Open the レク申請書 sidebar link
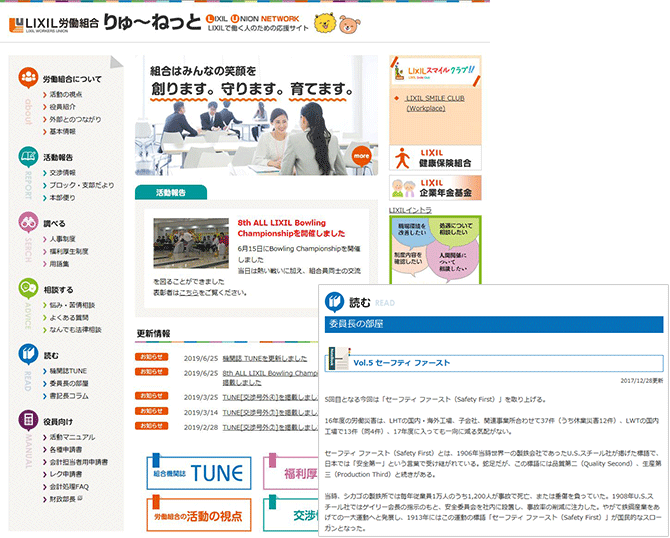 tap(66, 474)
